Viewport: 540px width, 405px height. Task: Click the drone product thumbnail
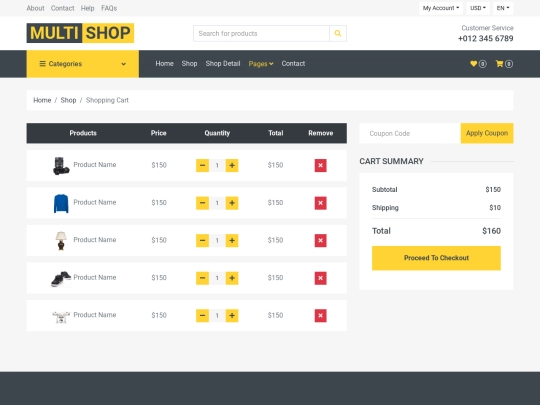(61, 317)
